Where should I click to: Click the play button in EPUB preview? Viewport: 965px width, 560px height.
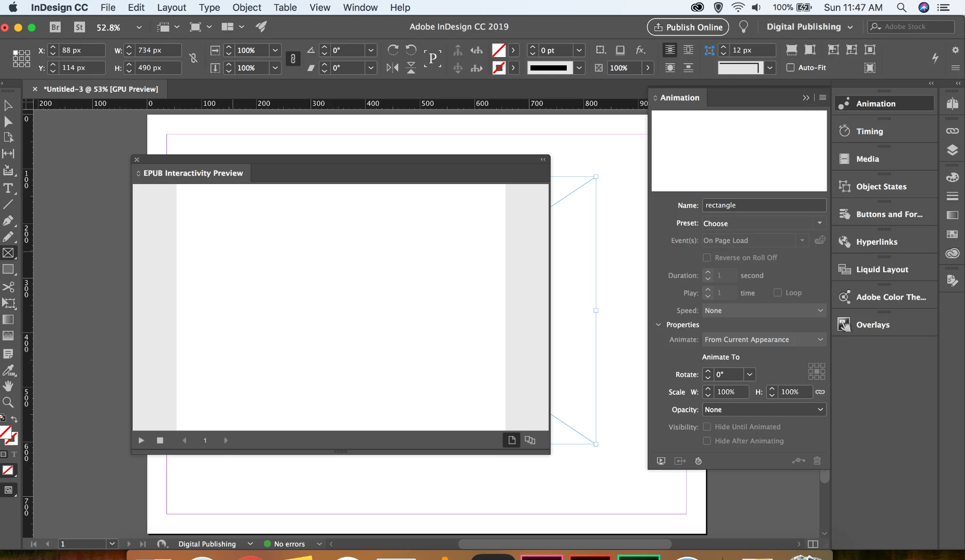[141, 440]
